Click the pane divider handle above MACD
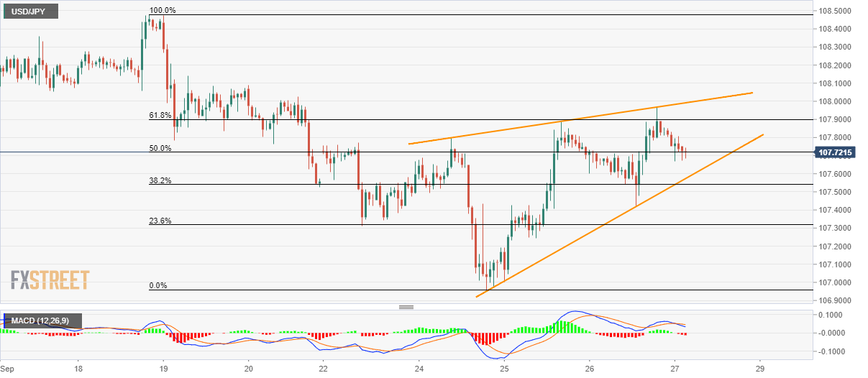The height and width of the screenshot is (378, 868). [406, 307]
